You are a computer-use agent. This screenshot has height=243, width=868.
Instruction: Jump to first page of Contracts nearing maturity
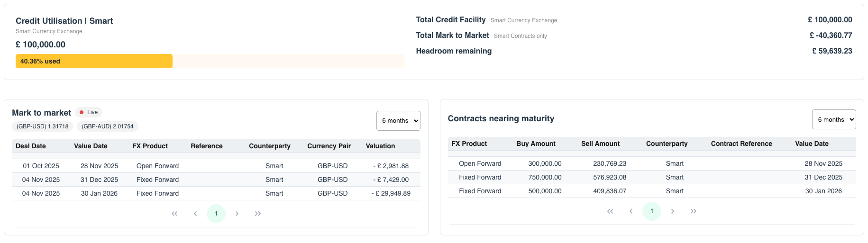[x=610, y=211]
